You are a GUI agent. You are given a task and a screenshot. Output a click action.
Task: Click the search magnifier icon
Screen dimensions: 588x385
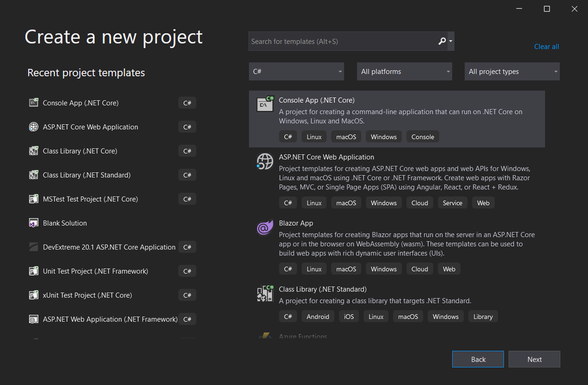(x=442, y=41)
